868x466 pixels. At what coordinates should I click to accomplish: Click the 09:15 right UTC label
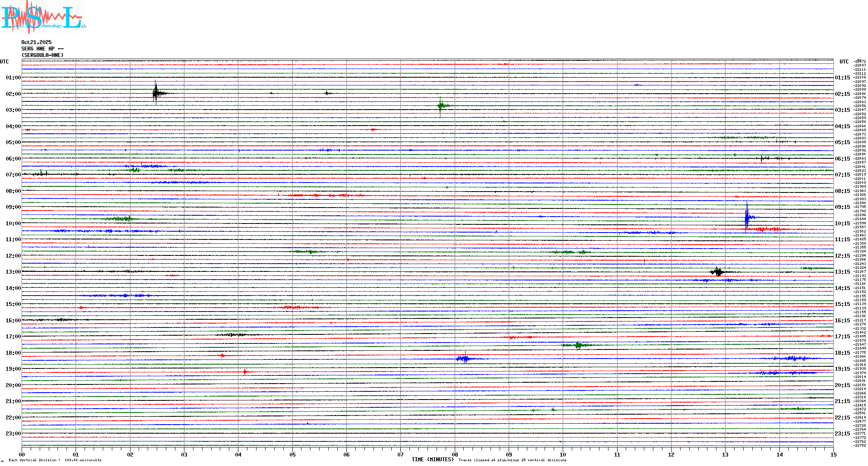click(842, 207)
